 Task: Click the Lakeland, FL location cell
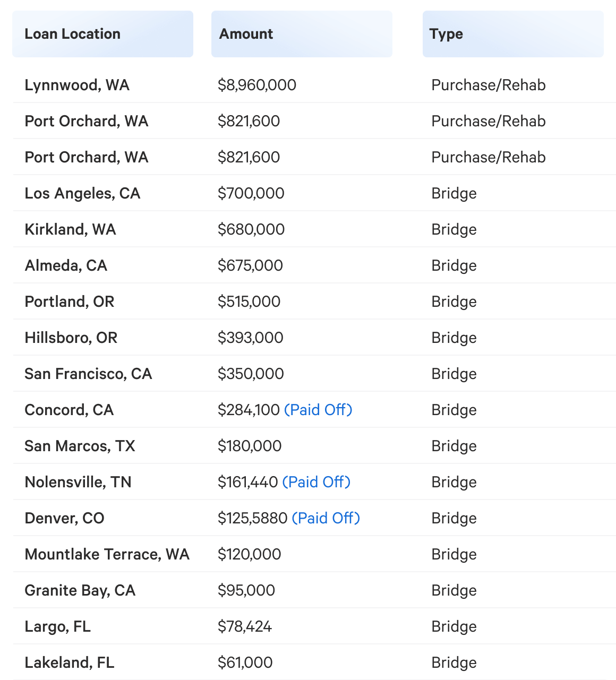click(x=70, y=662)
